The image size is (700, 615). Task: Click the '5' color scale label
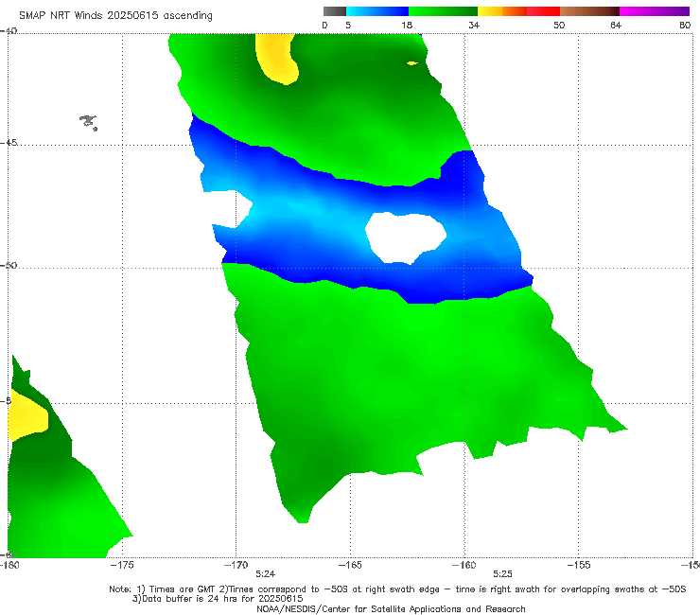348,25
